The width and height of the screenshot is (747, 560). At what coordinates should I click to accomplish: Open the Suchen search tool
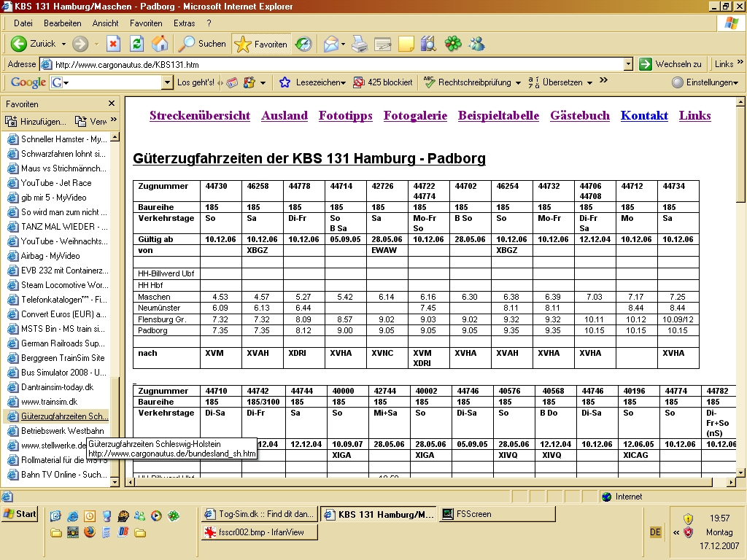(x=202, y=44)
